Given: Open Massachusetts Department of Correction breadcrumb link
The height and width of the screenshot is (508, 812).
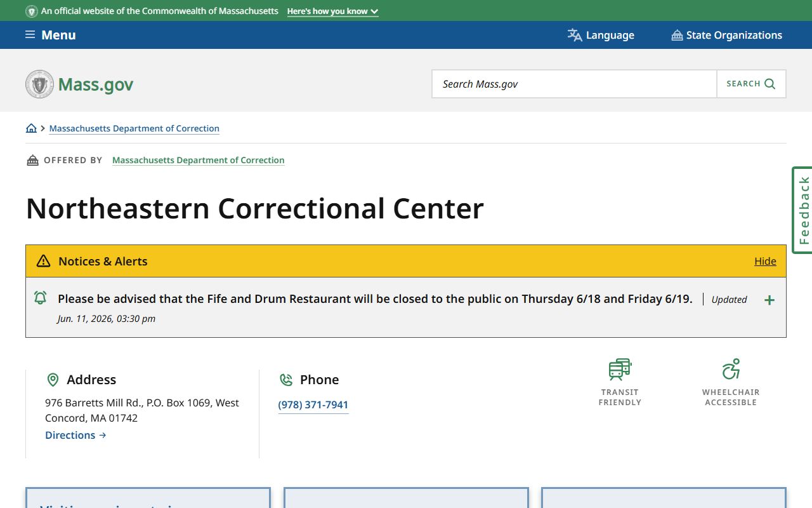Looking at the screenshot, I should coord(134,128).
